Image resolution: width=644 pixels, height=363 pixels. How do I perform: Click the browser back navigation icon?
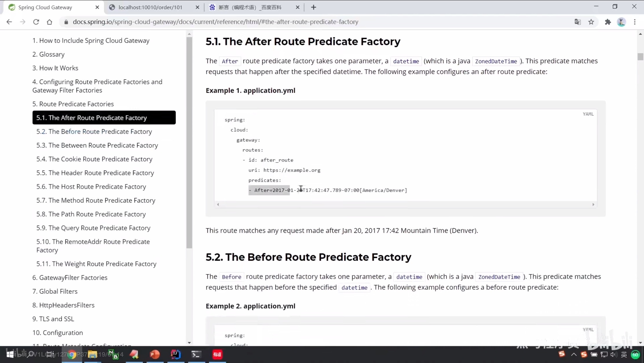coord(9,21)
